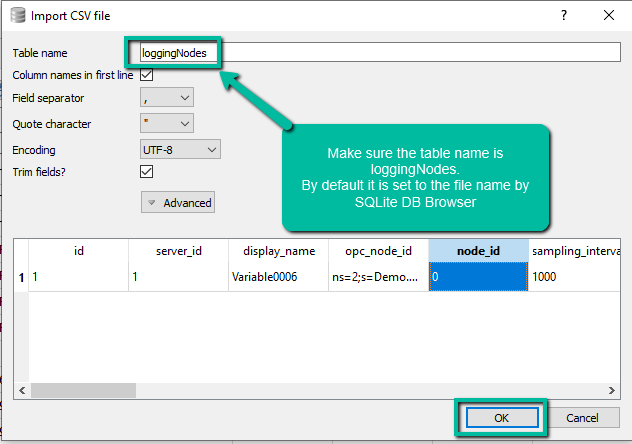Open the Quote character dropdown
632x444 pixels.
pyautogui.click(x=167, y=123)
